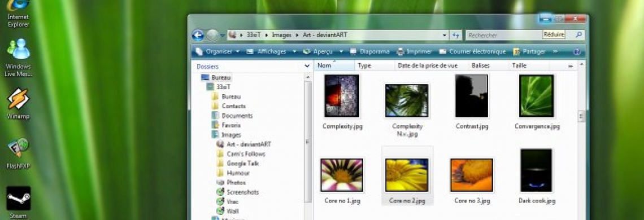The height and width of the screenshot is (220, 644).
Task: Refresh the address bar with refresh icon
Action: [x=455, y=36]
